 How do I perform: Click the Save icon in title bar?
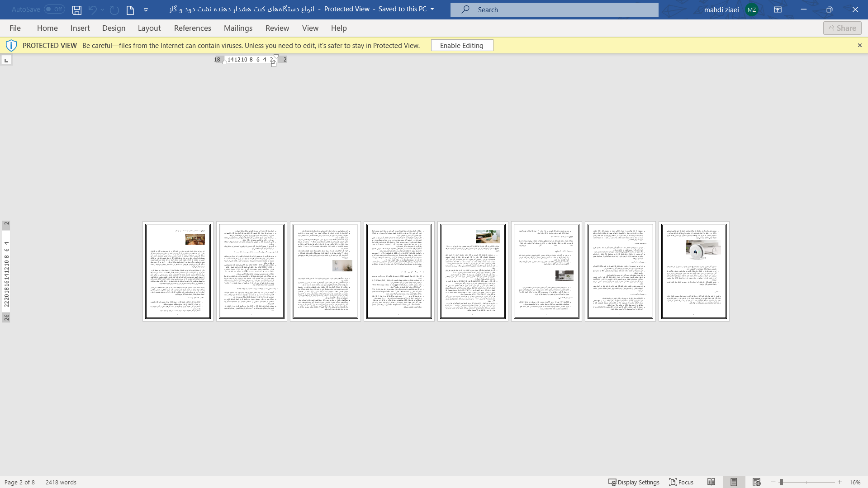click(77, 9)
